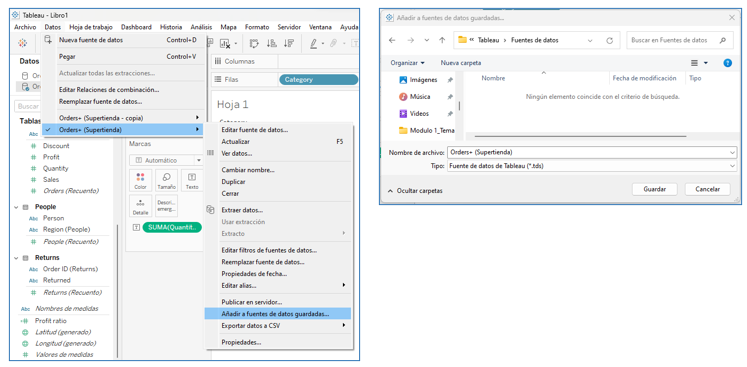The width and height of the screenshot is (747, 367).
Task: Choose Añadir a fuentes de datos guardadas
Action: pos(278,314)
